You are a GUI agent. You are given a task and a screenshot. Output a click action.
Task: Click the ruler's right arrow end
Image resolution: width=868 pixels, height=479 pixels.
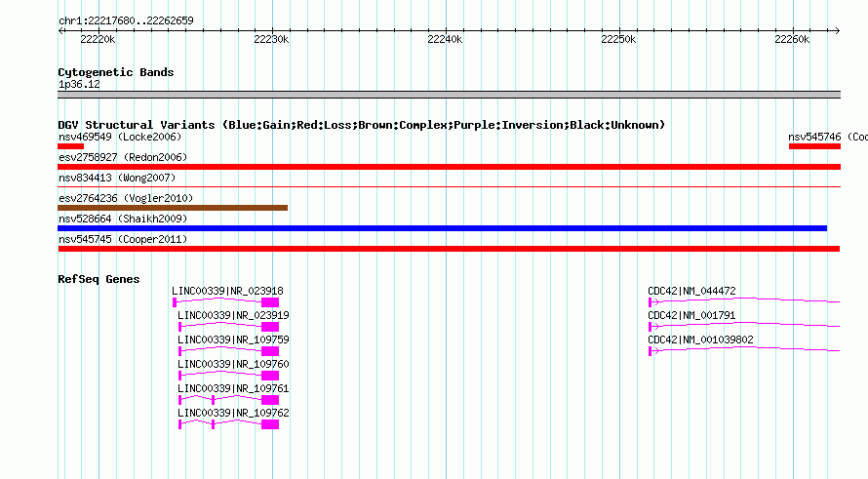838,31
